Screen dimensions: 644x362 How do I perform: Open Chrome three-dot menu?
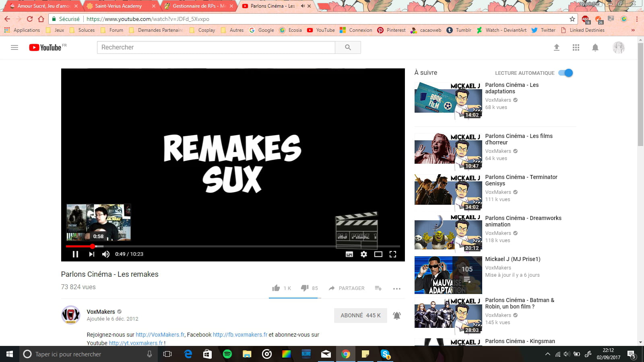click(x=637, y=19)
